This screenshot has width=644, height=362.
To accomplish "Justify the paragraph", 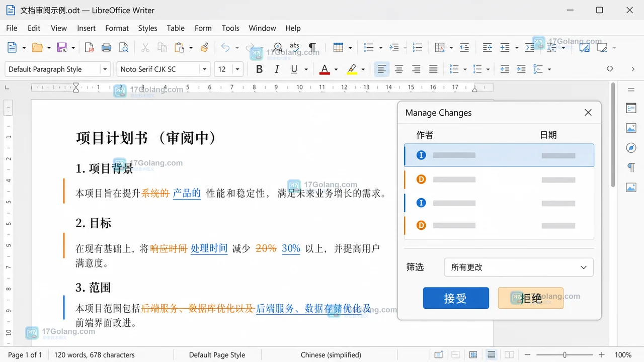I will tap(433, 69).
